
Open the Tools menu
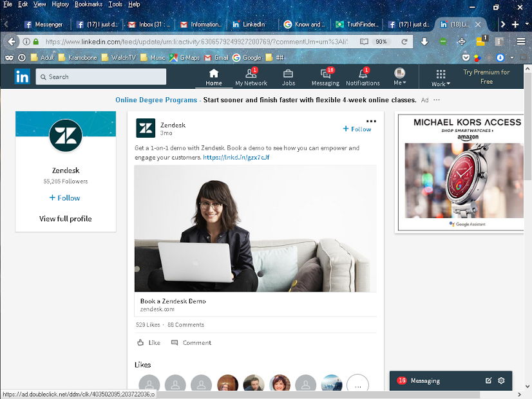[115, 5]
